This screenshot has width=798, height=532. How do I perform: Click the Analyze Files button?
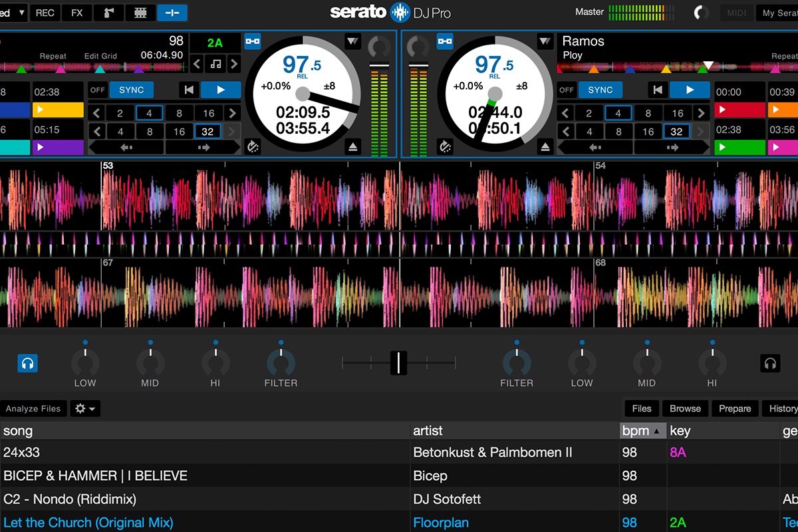point(33,408)
